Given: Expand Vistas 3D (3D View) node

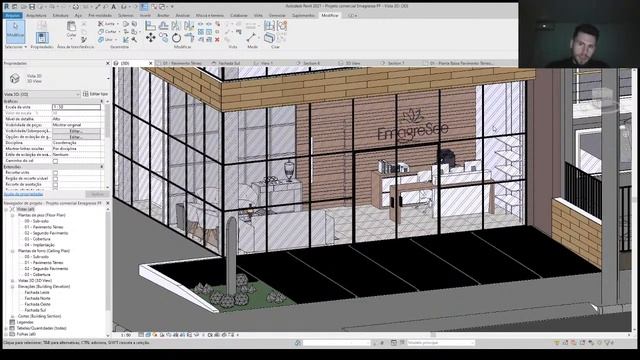Looking at the screenshot, I should tap(13, 281).
